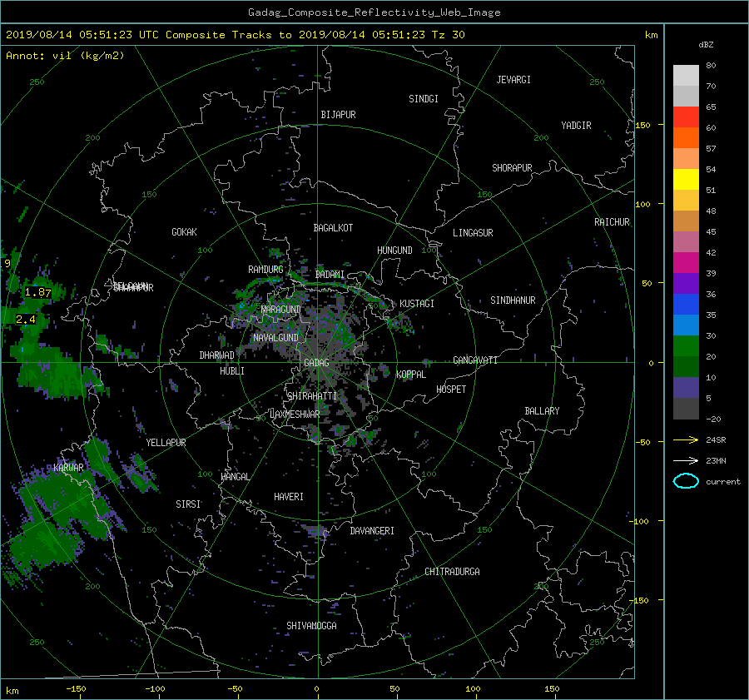Click the -100 tick on right axis
This screenshot has height=700, width=749.
coord(638,521)
